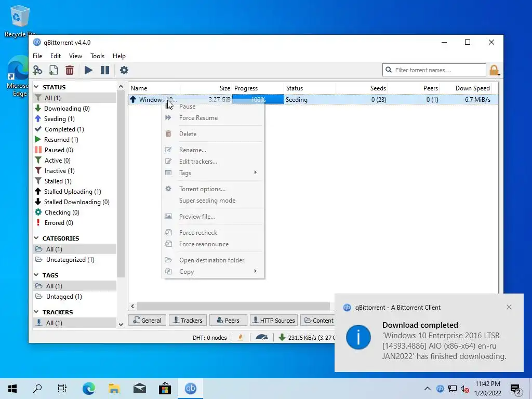Open the File menu
Image resolution: width=532 pixels, height=399 pixels.
[37, 56]
